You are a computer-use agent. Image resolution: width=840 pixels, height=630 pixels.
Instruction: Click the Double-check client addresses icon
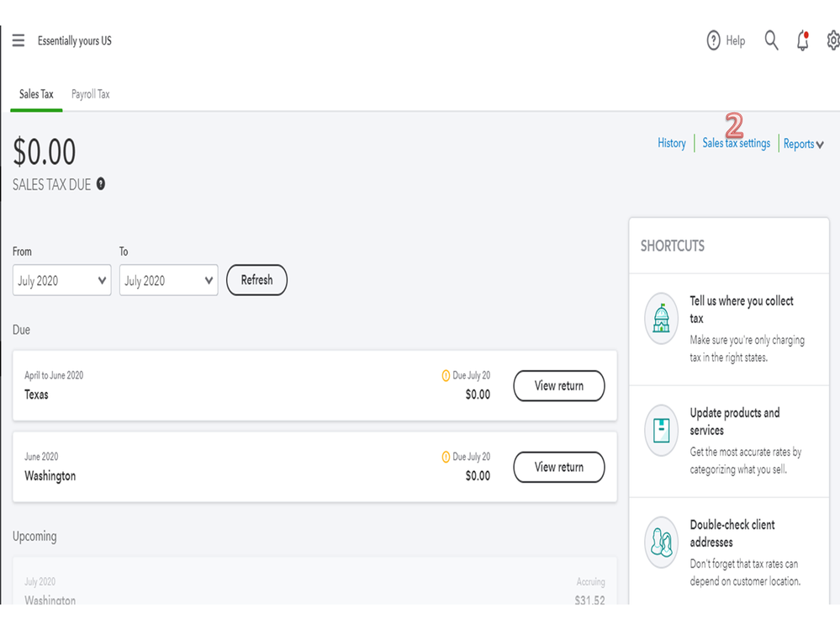click(x=661, y=543)
